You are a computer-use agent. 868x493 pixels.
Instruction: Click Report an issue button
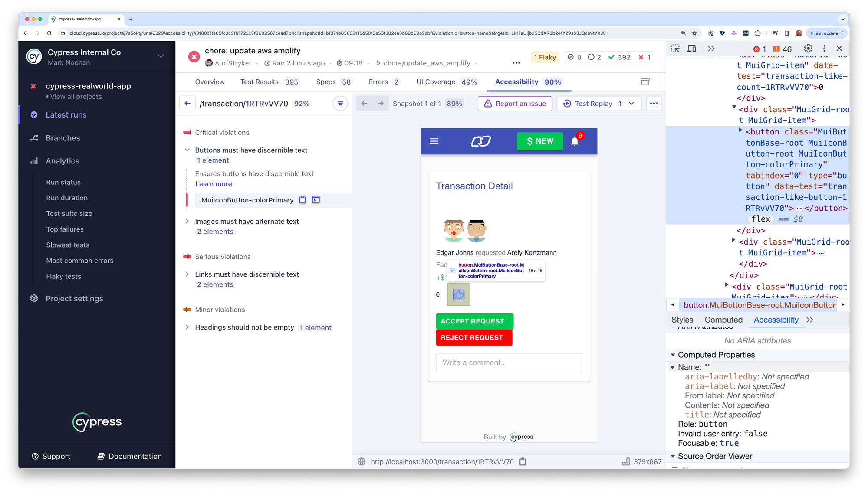pos(516,104)
